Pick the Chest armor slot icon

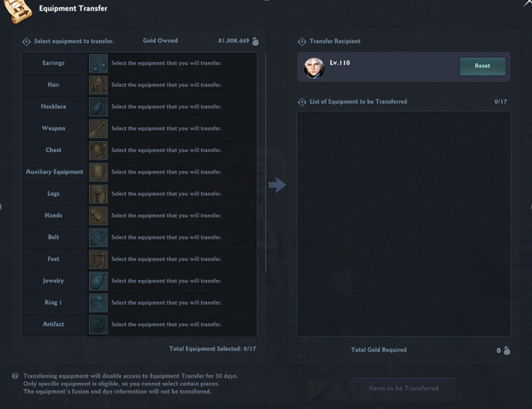(x=98, y=150)
